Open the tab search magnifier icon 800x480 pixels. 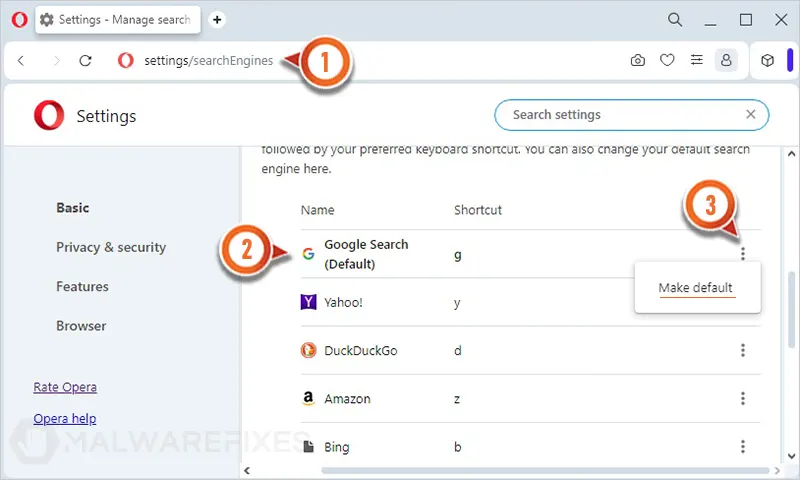tap(674, 20)
